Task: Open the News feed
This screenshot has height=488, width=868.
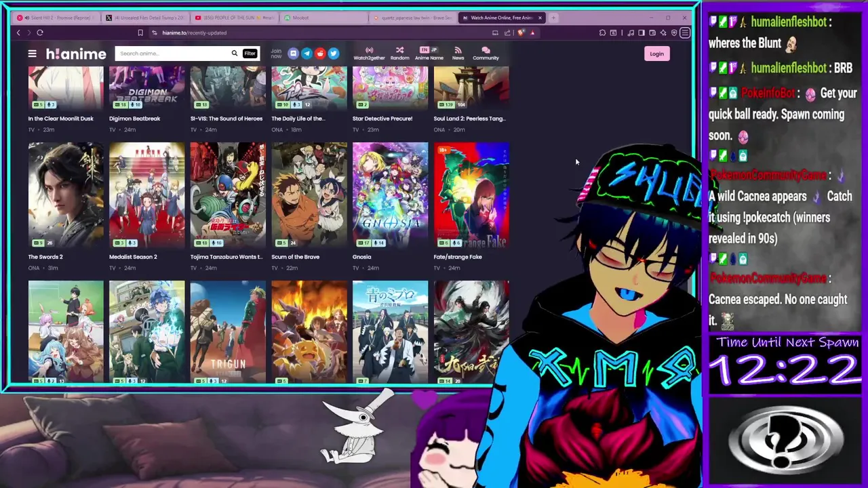Action: [x=458, y=54]
